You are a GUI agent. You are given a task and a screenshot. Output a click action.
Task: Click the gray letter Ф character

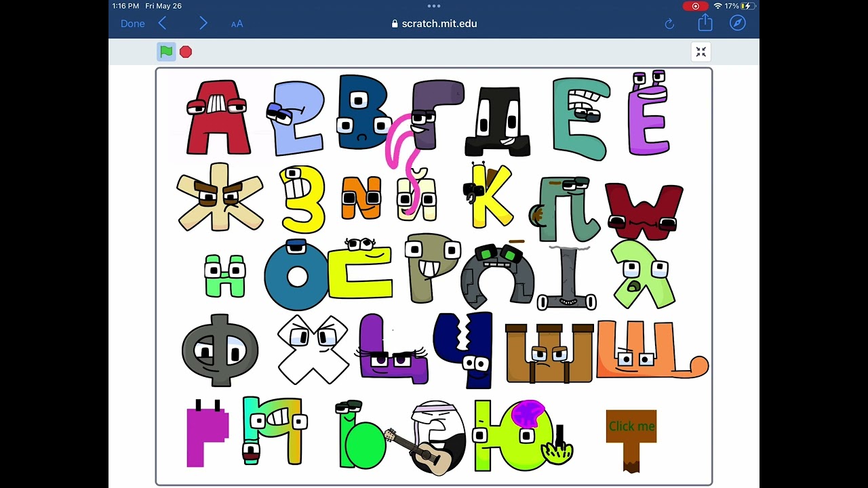pyautogui.click(x=220, y=350)
